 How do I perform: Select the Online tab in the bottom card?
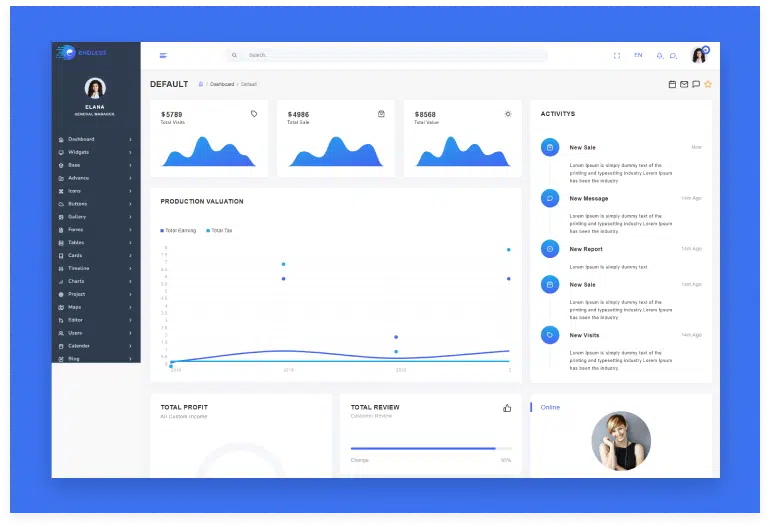(x=550, y=407)
